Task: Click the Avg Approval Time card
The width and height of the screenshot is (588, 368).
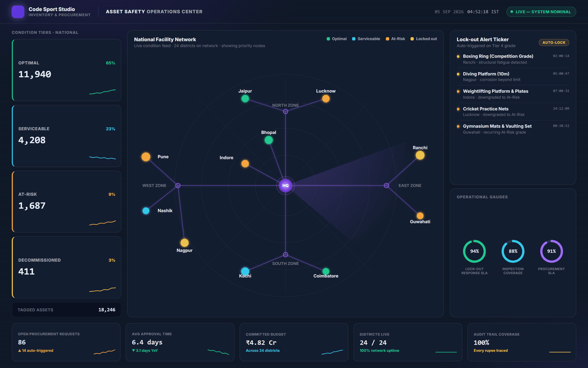Action: pyautogui.click(x=180, y=342)
